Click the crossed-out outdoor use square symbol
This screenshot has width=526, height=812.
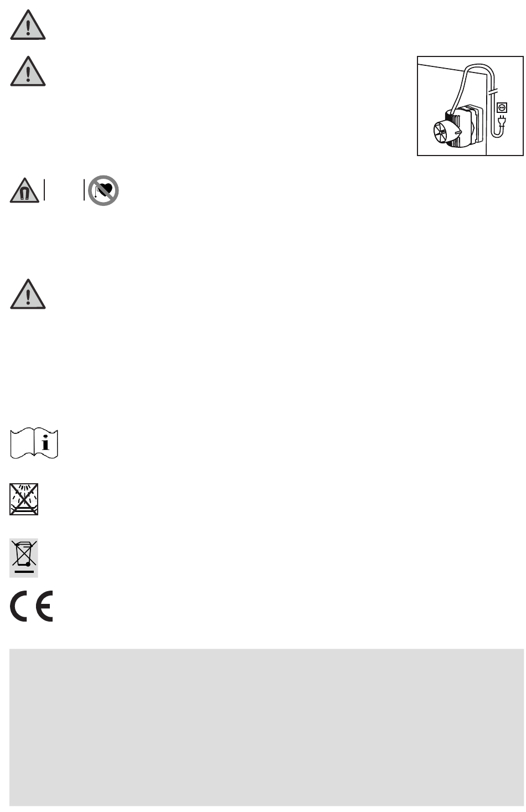[24, 499]
